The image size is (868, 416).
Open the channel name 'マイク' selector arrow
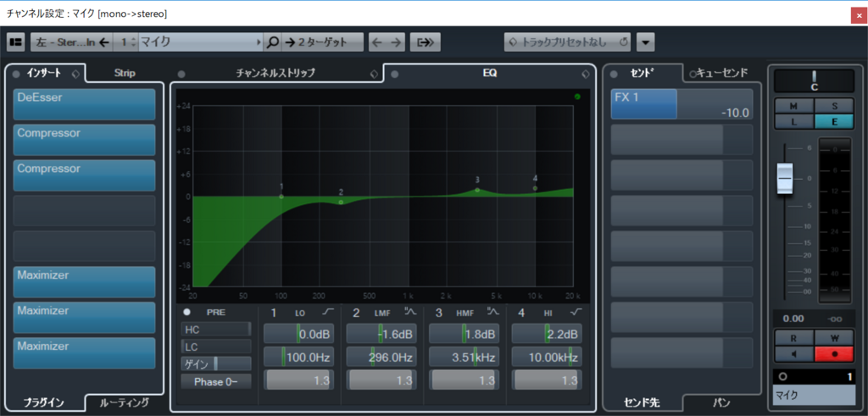coord(259,42)
